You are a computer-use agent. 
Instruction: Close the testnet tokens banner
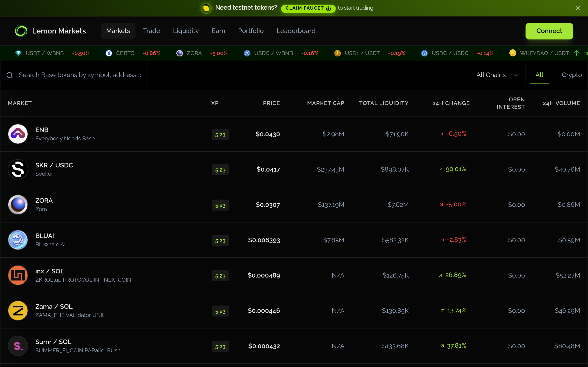click(578, 8)
